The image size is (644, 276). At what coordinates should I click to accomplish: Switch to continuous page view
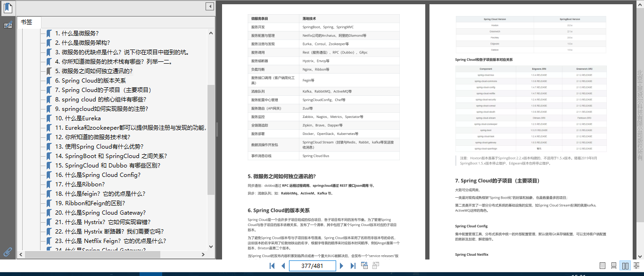tap(614, 266)
